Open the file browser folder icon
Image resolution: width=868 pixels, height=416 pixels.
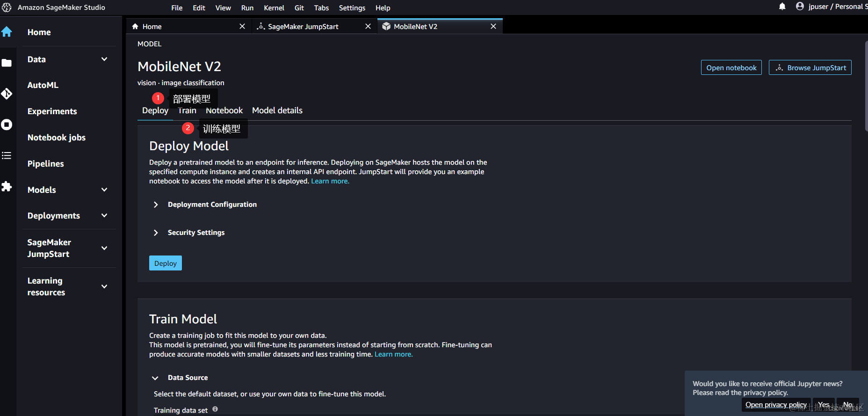click(x=7, y=63)
